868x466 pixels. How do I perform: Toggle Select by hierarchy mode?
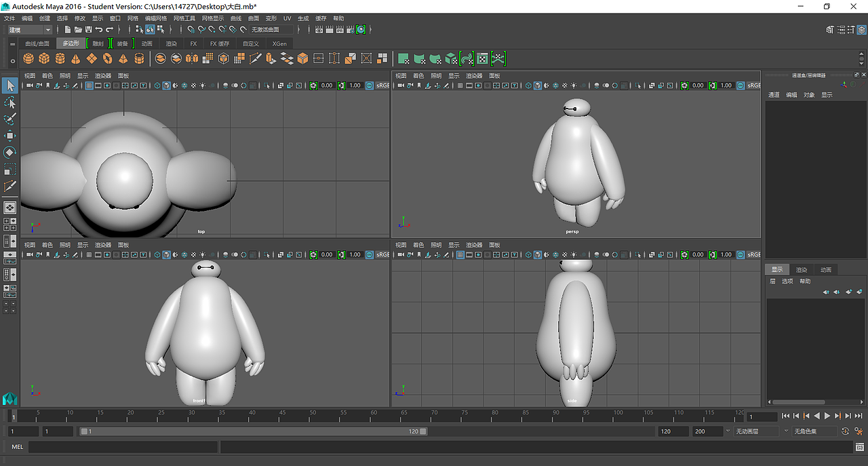coord(140,30)
